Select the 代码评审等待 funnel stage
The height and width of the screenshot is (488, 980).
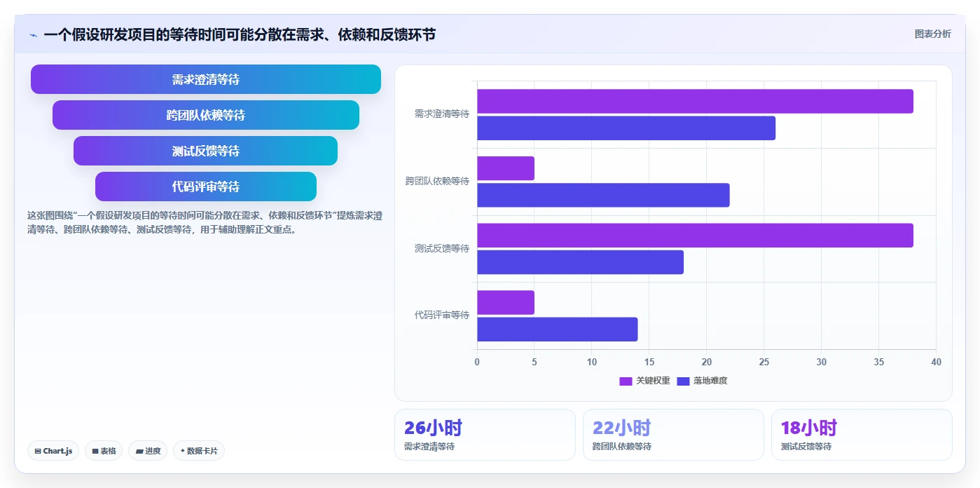click(x=206, y=187)
